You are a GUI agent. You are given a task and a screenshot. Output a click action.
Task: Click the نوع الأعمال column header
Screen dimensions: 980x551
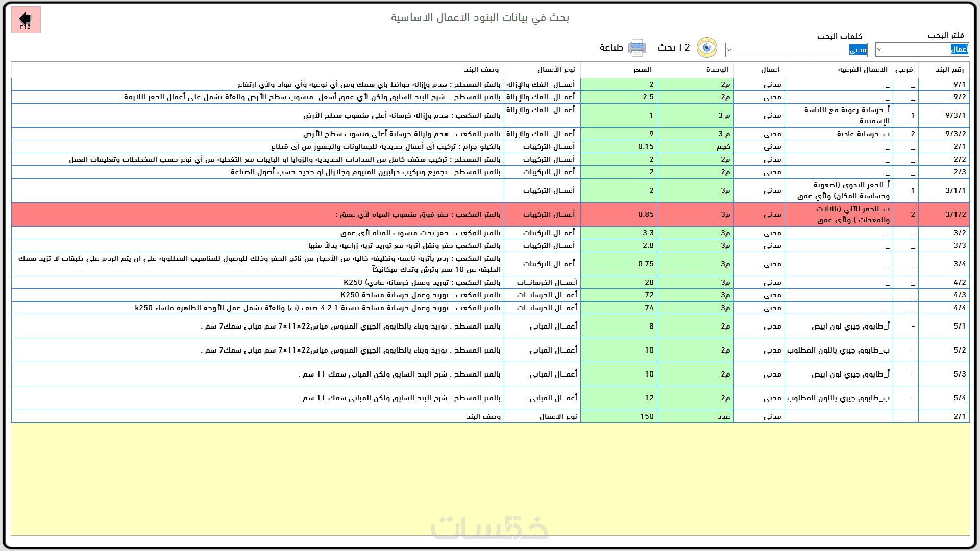click(x=555, y=70)
